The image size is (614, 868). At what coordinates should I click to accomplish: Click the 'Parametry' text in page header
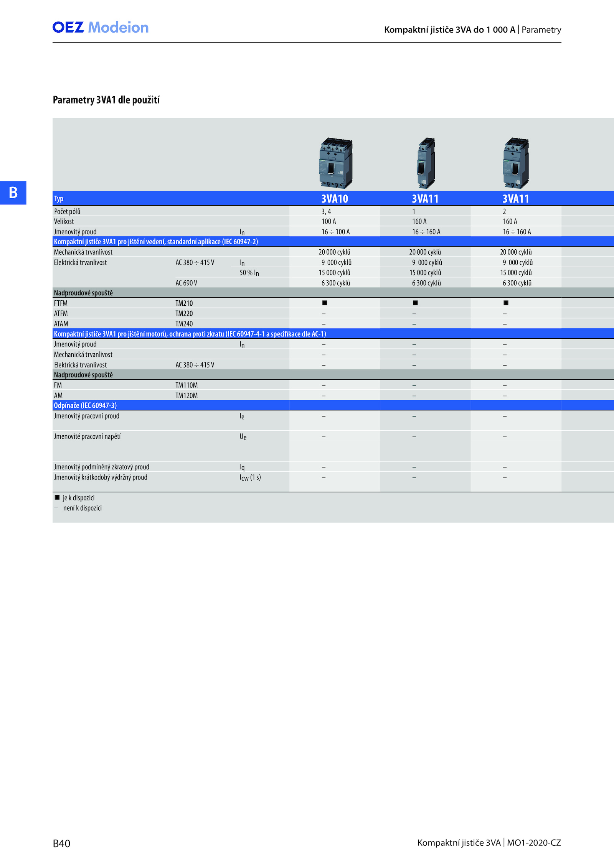pos(541,30)
